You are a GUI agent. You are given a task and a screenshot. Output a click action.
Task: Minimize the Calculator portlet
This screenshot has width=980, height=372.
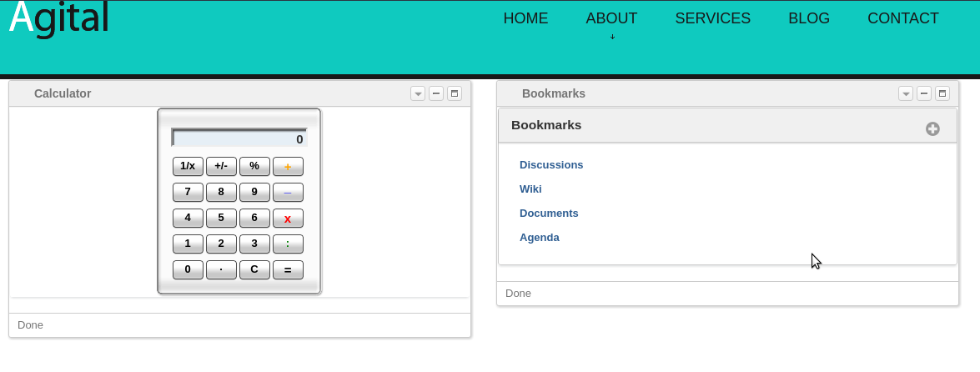tap(436, 93)
